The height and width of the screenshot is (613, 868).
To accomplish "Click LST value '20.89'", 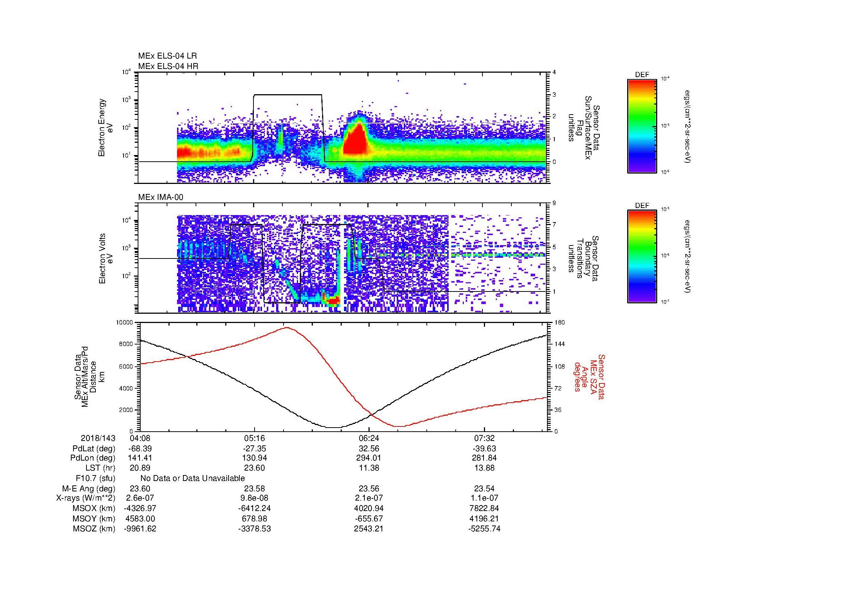I will point(140,468).
